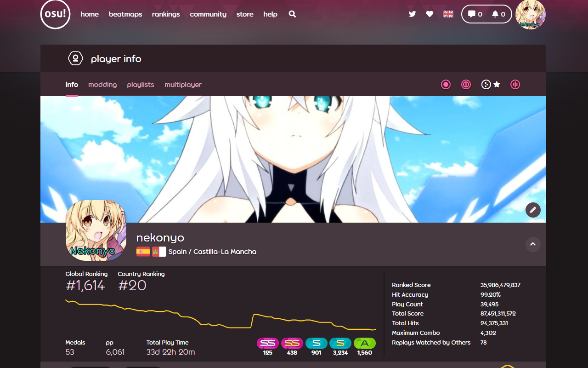
Task: Switch to the multiplayer tab
Action: [183, 85]
